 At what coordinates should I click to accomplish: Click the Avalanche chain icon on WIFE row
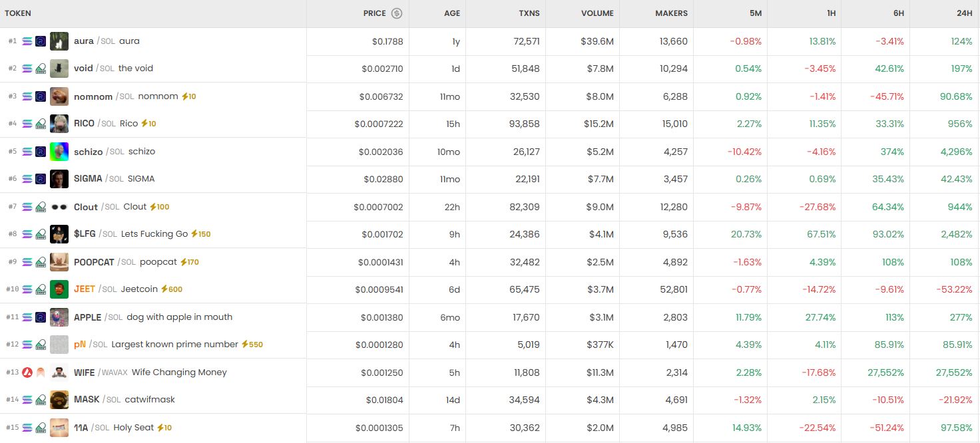pyautogui.click(x=27, y=372)
